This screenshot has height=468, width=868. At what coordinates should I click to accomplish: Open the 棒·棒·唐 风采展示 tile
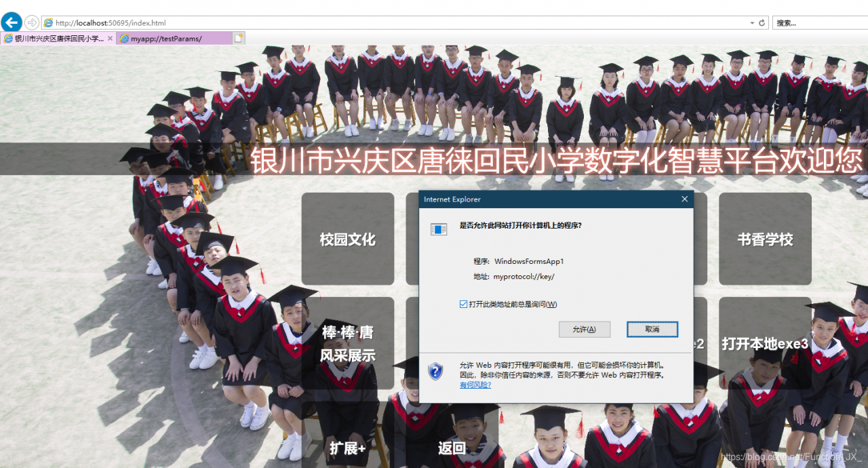coord(348,343)
